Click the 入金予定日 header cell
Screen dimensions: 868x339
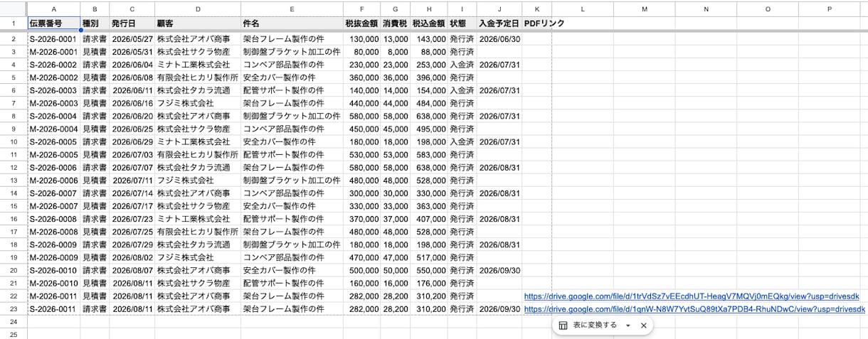[499, 23]
